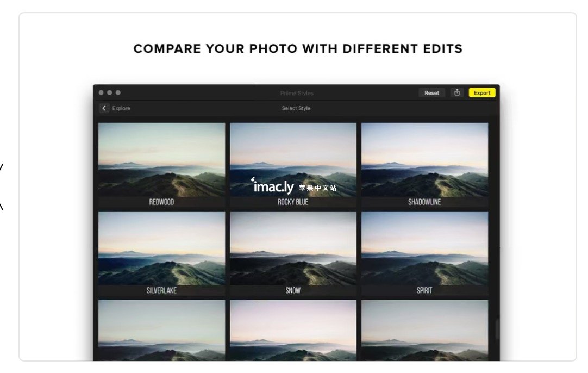
Task: Click the back chevron beside Explore
Action: [104, 108]
